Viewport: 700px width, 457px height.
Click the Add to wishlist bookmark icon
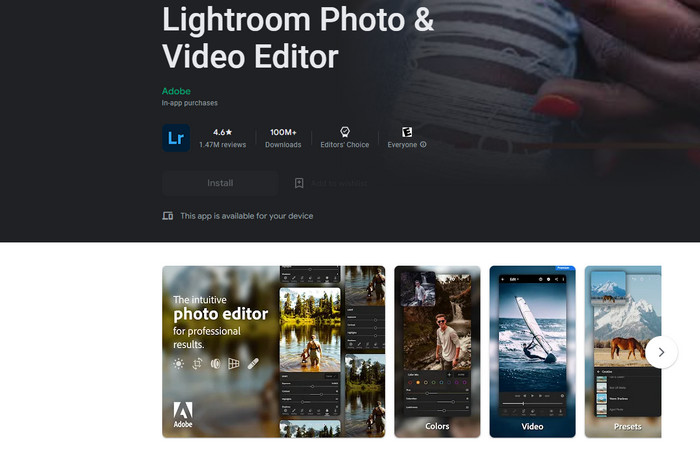299,183
